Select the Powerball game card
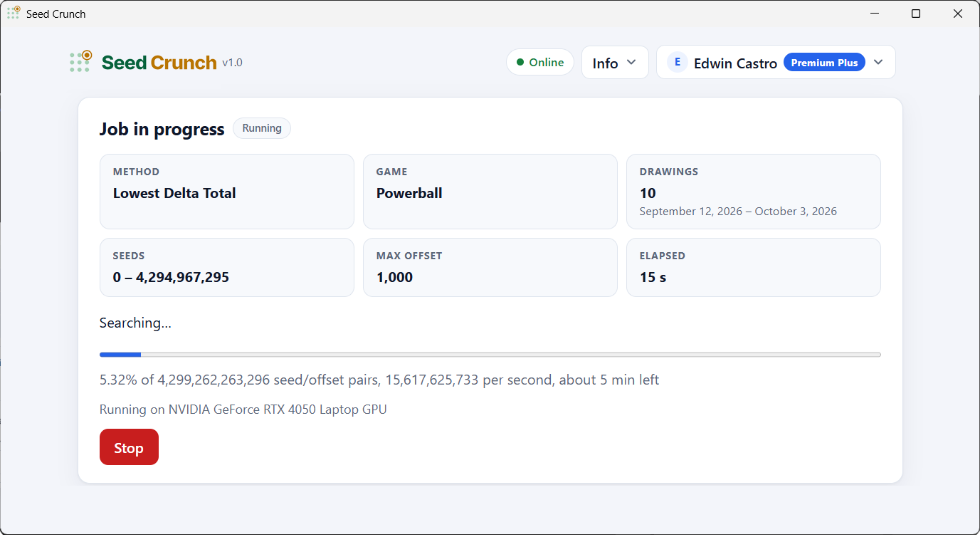Viewport: 980px width, 537px height. pyautogui.click(x=490, y=192)
